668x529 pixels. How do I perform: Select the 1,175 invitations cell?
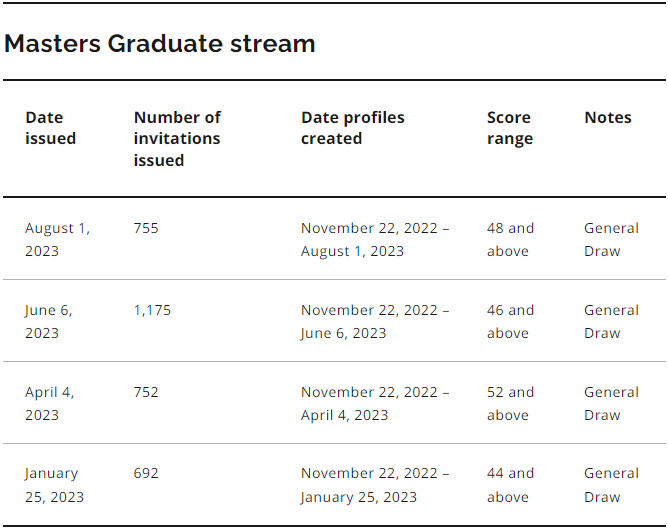pyautogui.click(x=152, y=310)
